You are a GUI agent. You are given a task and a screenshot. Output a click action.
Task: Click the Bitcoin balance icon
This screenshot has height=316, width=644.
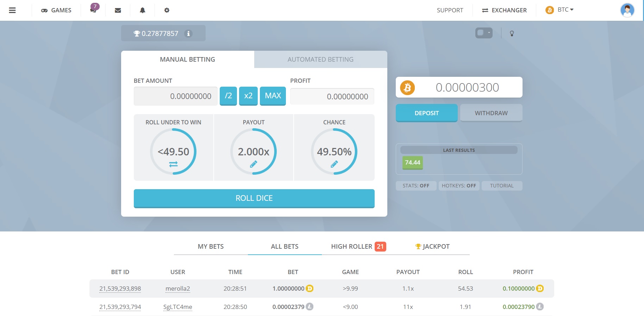coord(407,87)
